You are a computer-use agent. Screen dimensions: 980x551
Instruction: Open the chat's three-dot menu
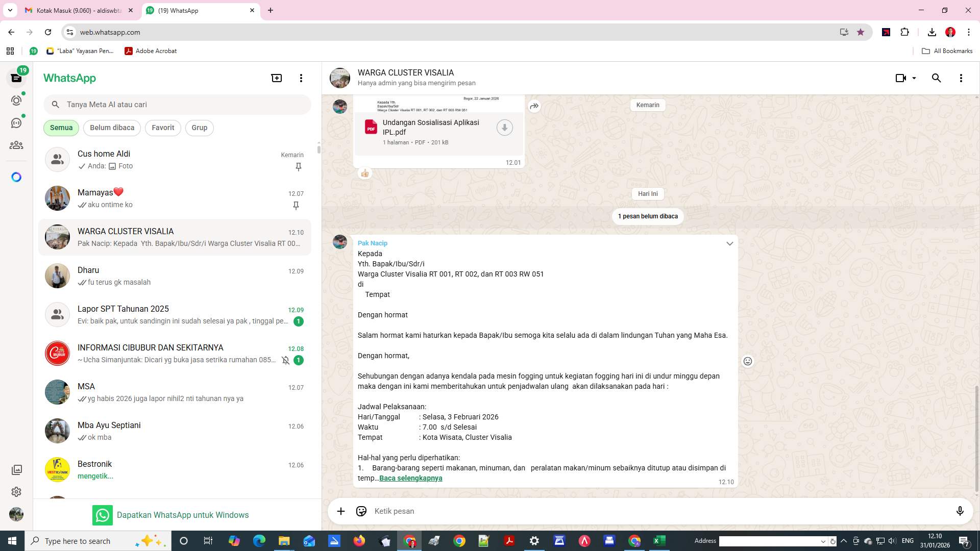point(961,78)
